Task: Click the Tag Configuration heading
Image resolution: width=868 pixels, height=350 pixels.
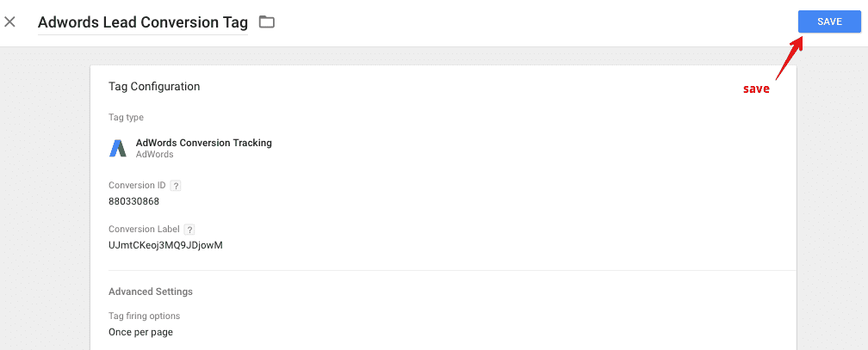Action: [x=154, y=87]
